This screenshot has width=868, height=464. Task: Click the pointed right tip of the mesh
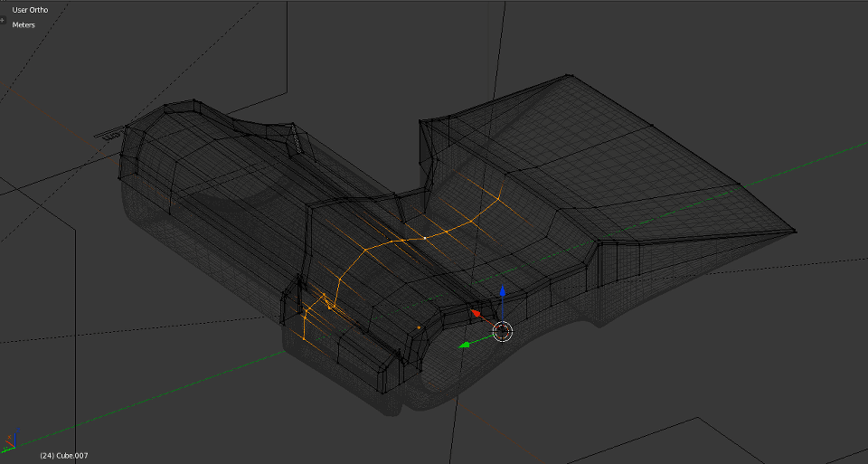[x=794, y=231]
